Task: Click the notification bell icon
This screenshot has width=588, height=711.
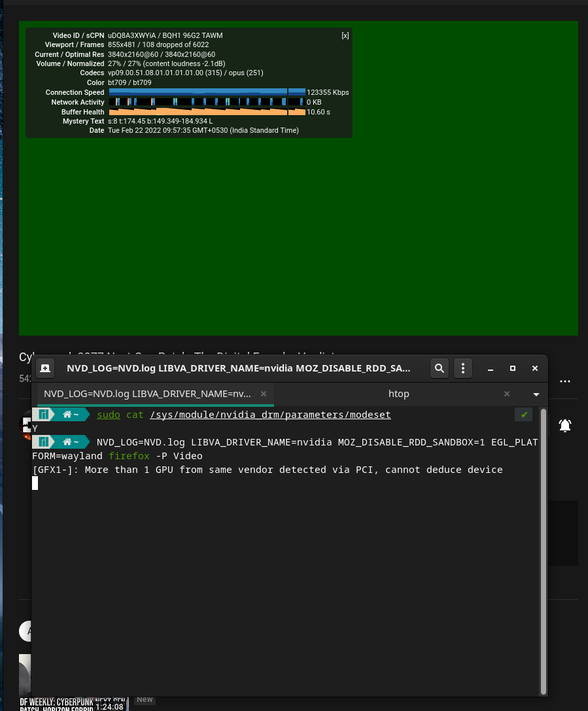Action: pyautogui.click(x=564, y=425)
